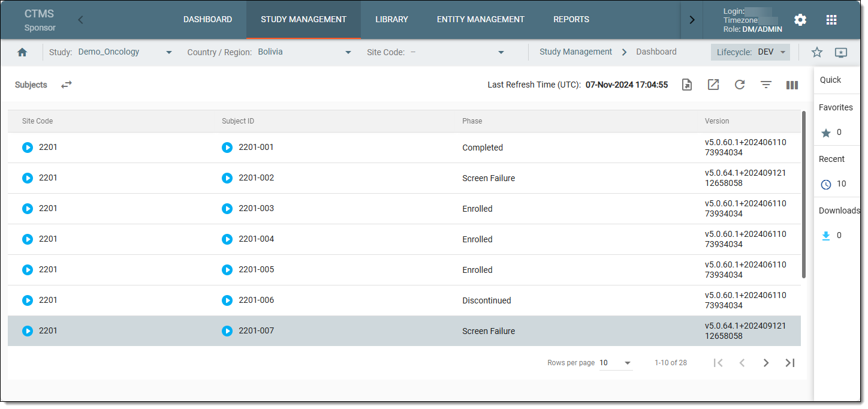Open the apps grid icon
The image size is (868, 409).
(831, 20)
